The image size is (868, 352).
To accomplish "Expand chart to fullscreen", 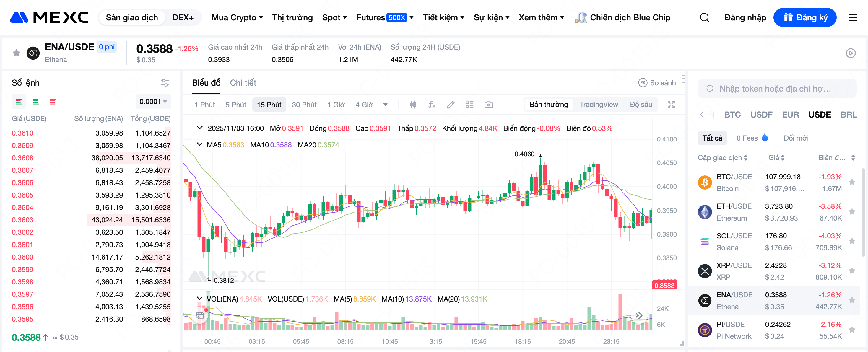I will (671, 105).
